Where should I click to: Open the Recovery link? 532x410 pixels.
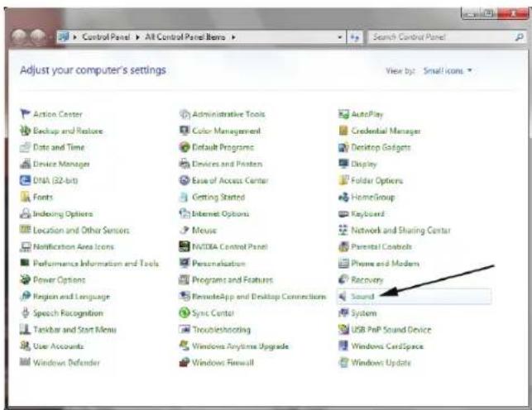(367, 280)
